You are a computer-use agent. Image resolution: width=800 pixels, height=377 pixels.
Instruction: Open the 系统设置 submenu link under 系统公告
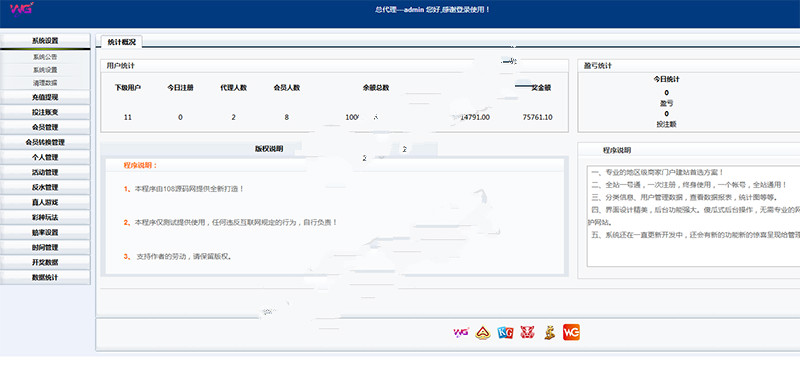(x=45, y=70)
